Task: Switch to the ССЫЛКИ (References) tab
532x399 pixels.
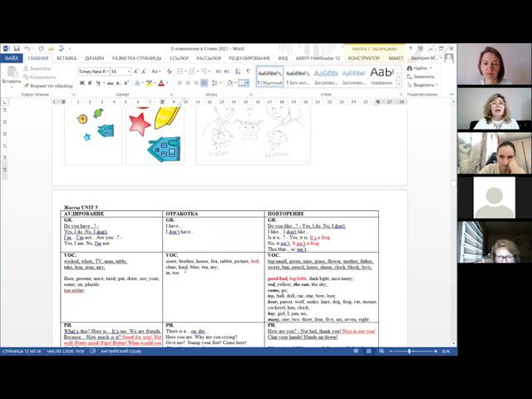Action: [x=179, y=58]
